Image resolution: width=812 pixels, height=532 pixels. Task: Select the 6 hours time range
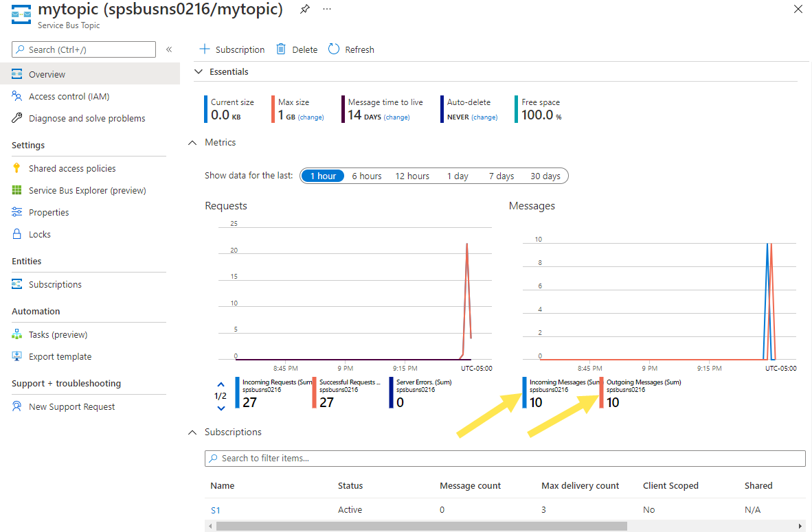366,176
